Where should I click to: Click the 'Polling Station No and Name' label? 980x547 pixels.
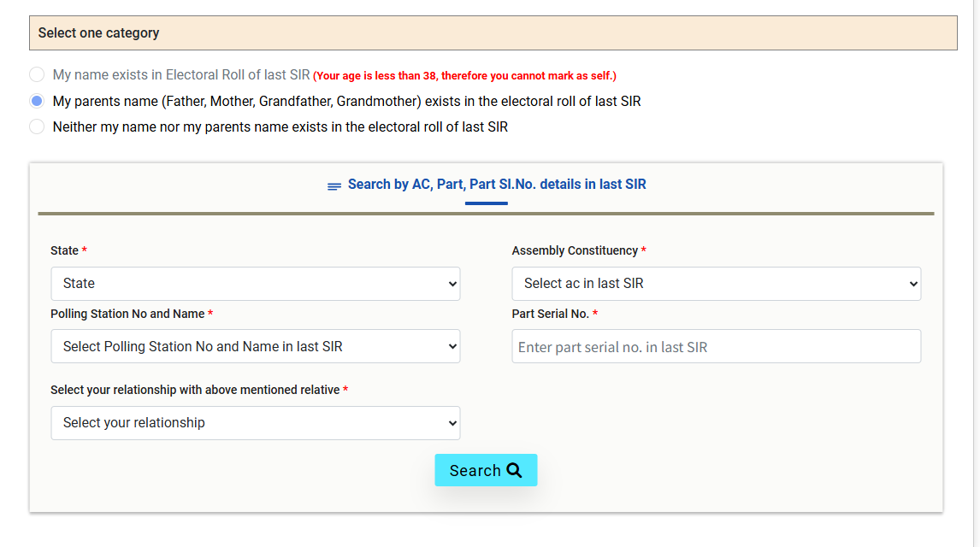coord(127,314)
